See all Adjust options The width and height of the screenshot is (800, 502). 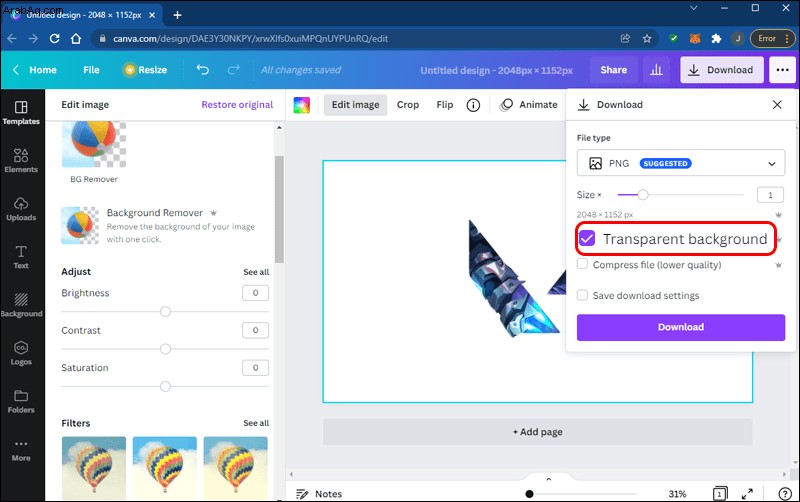pyautogui.click(x=256, y=272)
